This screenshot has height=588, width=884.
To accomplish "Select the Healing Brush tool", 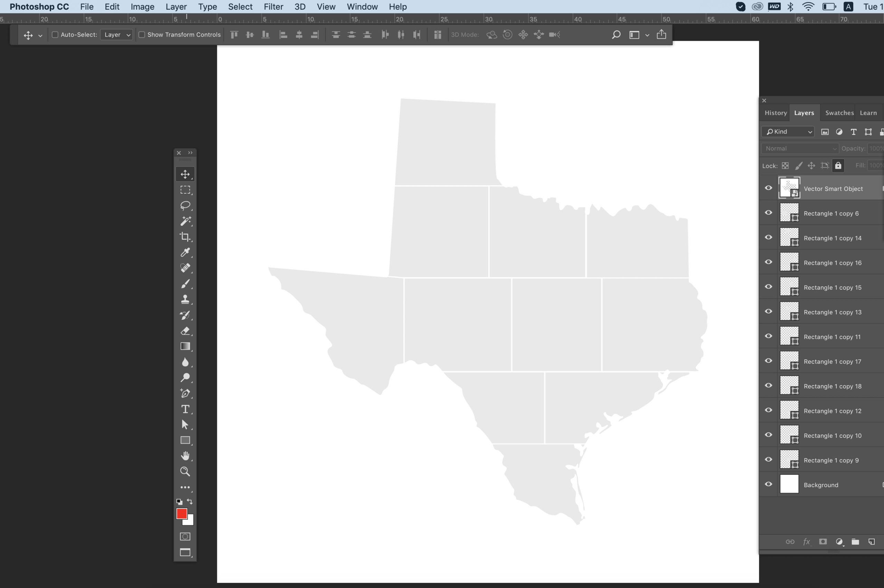I will pyautogui.click(x=185, y=268).
